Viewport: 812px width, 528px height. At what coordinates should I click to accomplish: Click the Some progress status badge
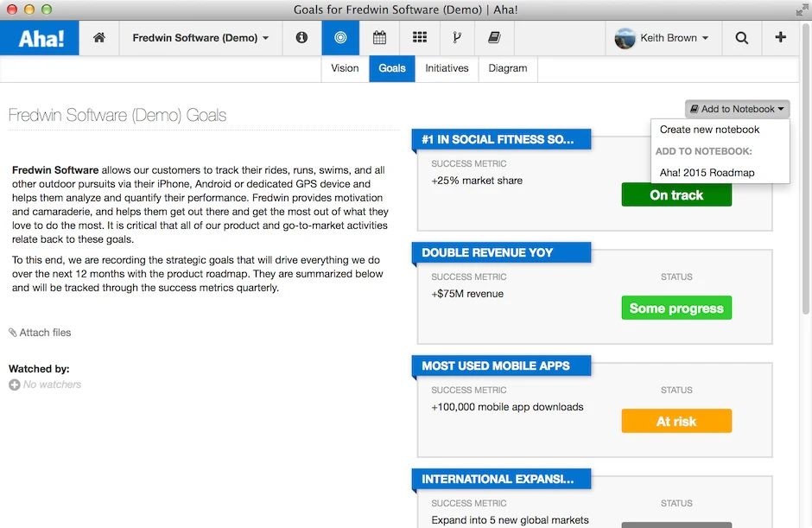click(x=676, y=308)
